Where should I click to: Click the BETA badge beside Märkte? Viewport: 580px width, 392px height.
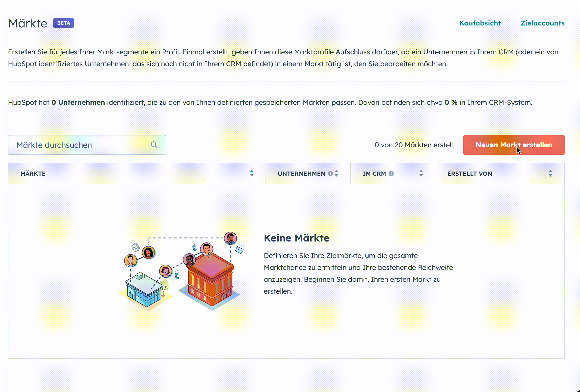click(x=63, y=23)
